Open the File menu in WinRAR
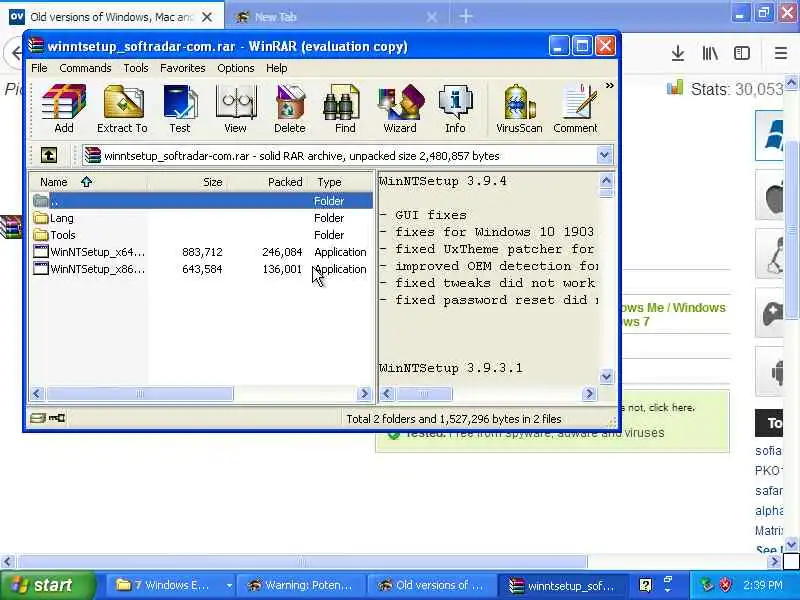 [39, 68]
